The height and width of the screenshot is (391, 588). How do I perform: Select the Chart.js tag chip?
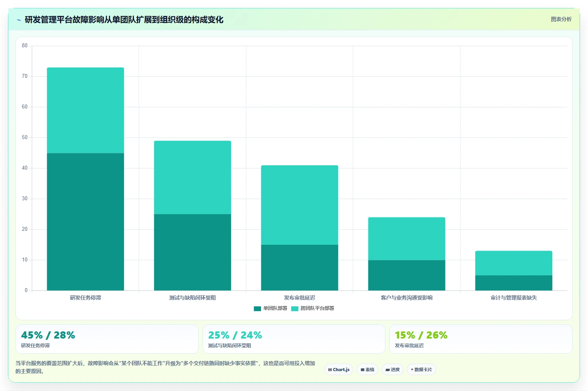(x=339, y=370)
